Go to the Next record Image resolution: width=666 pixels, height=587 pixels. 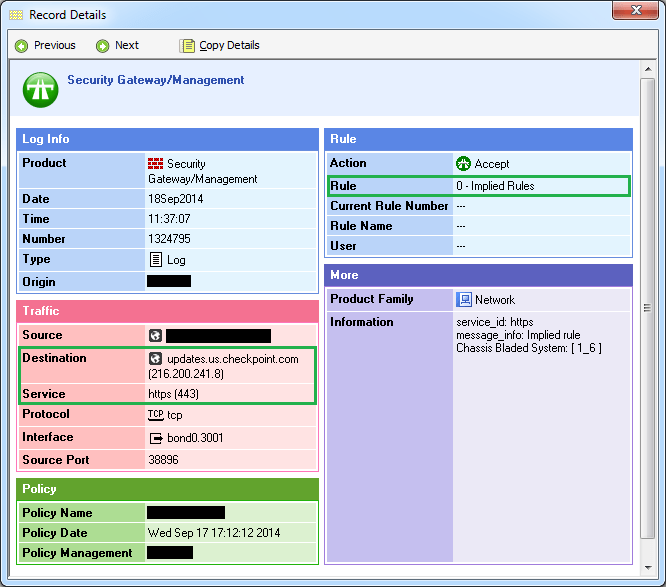(118, 45)
